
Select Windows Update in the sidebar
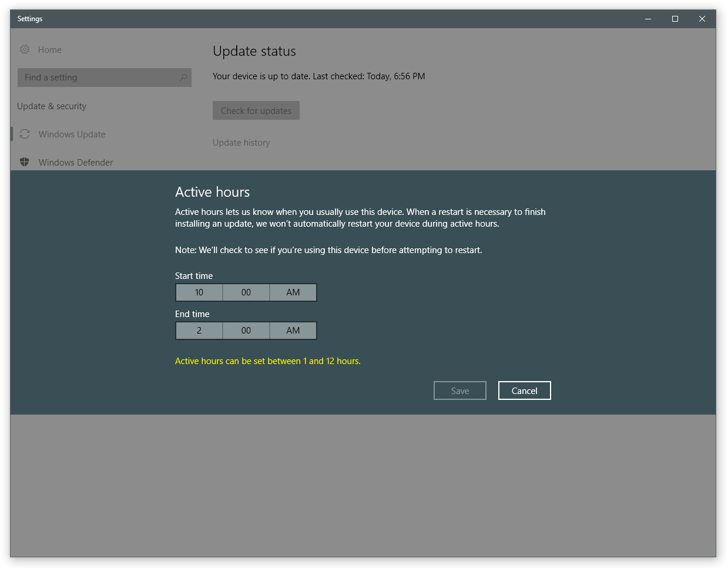pyautogui.click(x=72, y=134)
